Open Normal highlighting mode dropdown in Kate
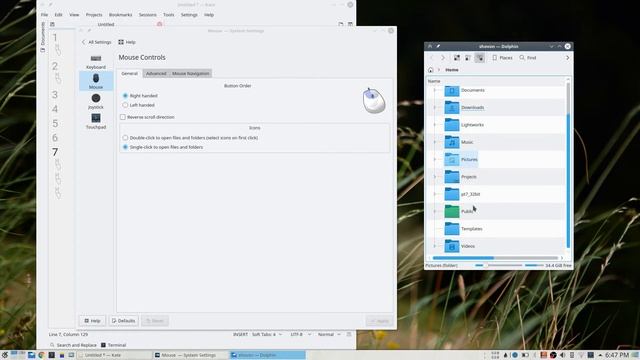This screenshot has width=640, height=360. click(329, 334)
